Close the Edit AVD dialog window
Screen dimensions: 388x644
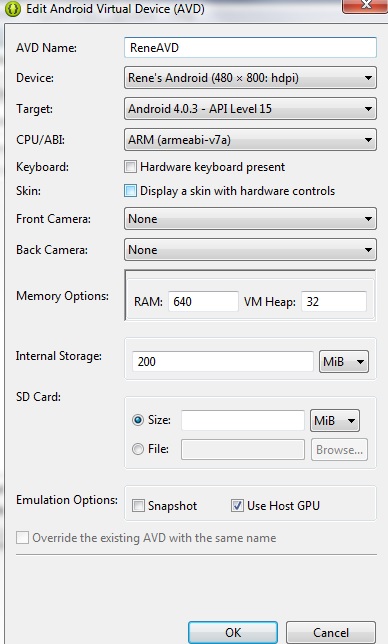(x=365, y=5)
